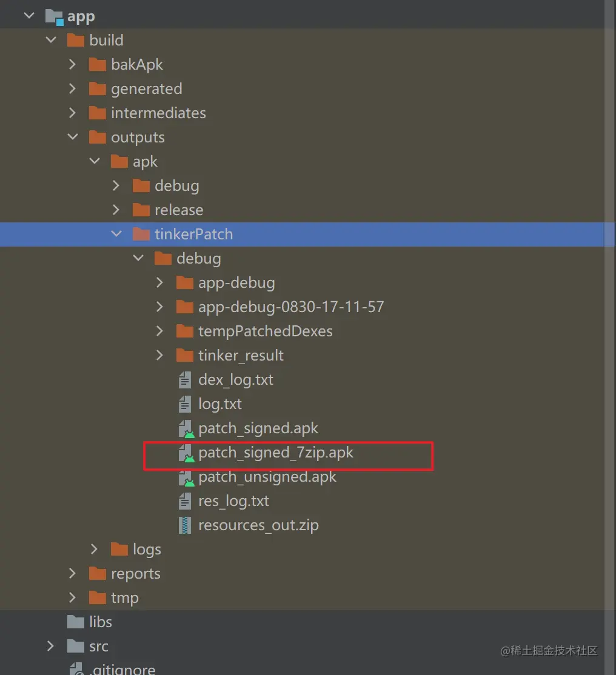Click the log.txt text file icon
The height and width of the screenshot is (675, 616).
[185, 404]
